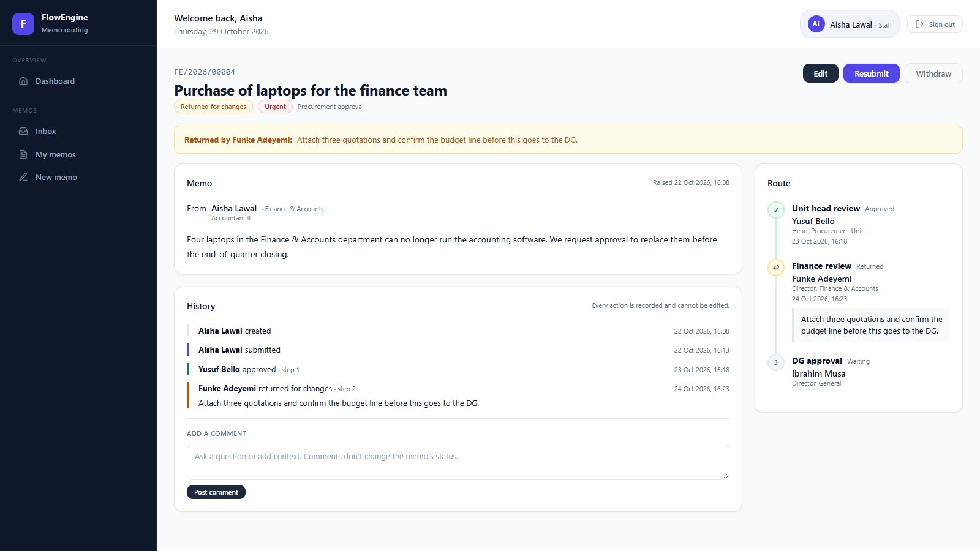
Task: Click the Aisha Lawal created history entry
Action: click(x=458, y=331)
